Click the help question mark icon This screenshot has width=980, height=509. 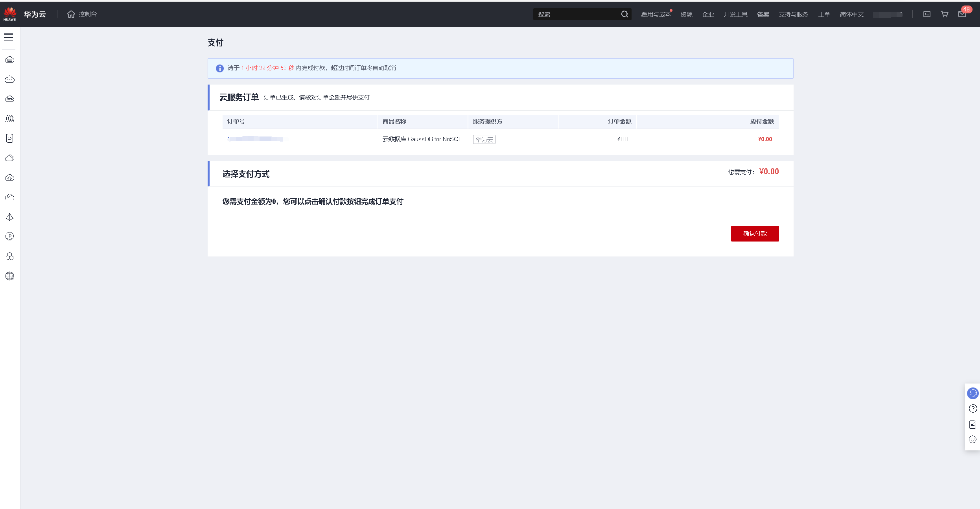(973, 409)
